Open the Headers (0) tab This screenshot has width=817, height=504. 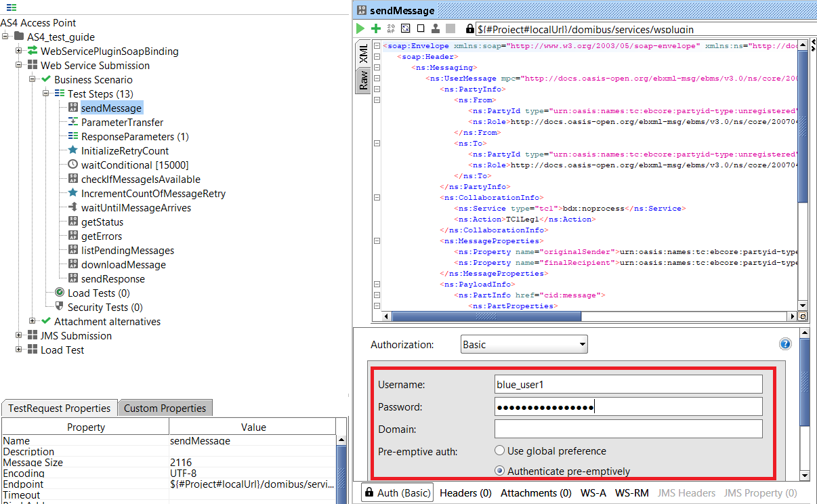pyautogui.click(x=465, y=493)
